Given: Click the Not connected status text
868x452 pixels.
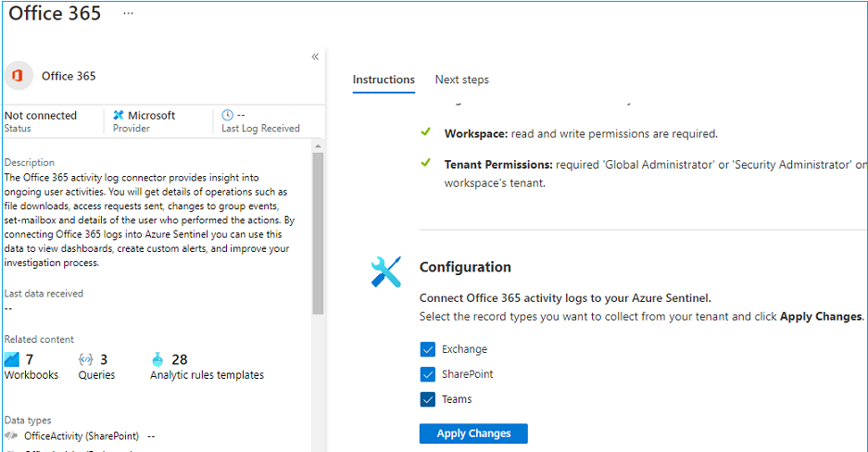Looking at the screenshot, I should pos(41,115).
